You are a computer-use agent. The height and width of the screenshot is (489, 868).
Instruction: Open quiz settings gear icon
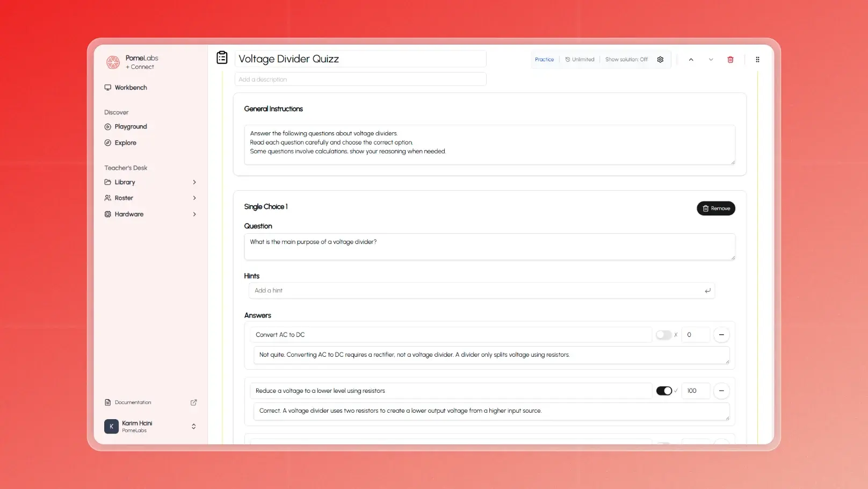tap(660, 60)
